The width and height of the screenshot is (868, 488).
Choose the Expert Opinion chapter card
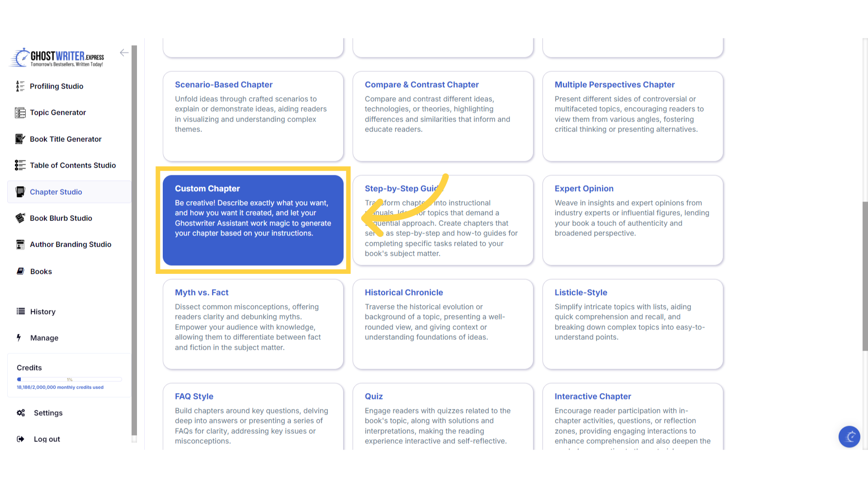pos(632,220)
